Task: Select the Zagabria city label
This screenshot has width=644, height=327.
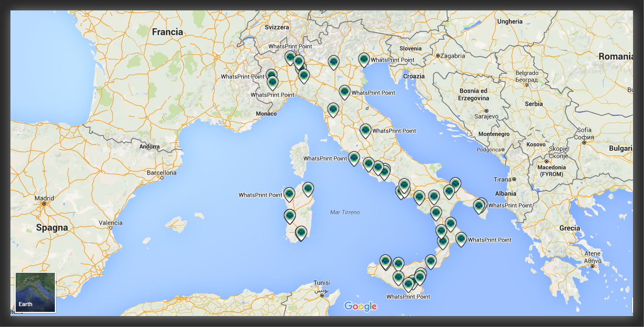Action: pos(453,56)
